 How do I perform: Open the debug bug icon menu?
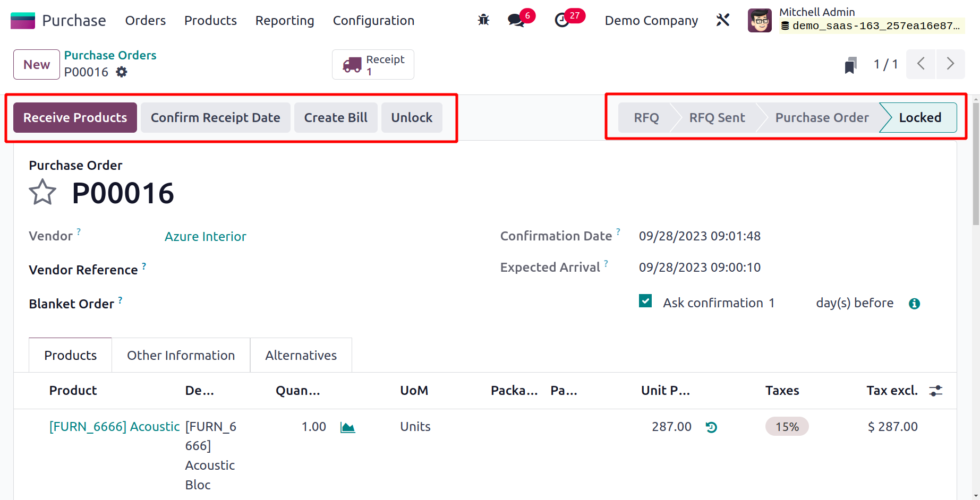coord(483,20)
